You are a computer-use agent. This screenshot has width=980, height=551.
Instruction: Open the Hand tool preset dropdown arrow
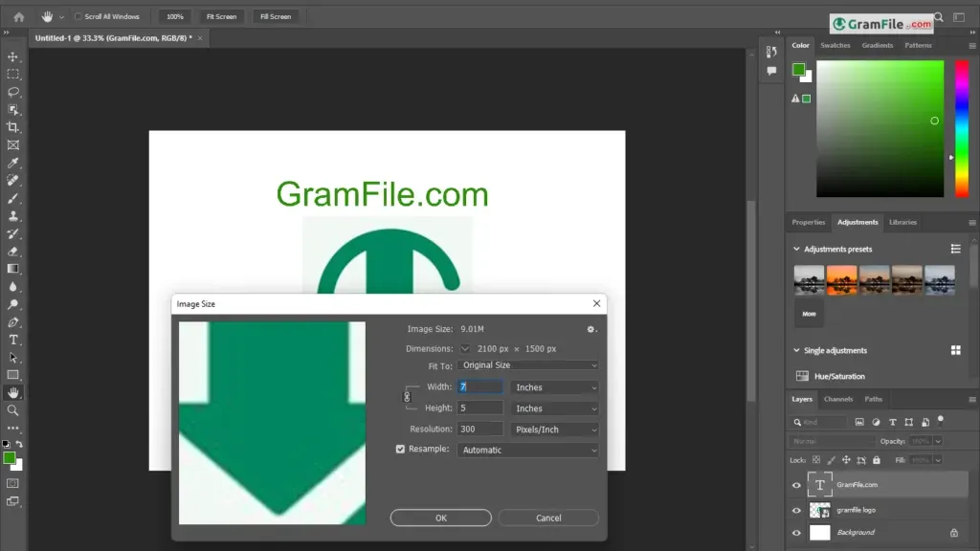pyautogui.click(x=61, y=17)
